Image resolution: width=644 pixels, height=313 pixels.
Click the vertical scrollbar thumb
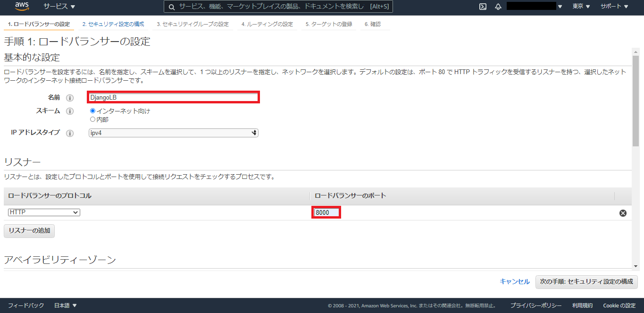point(636,101)
